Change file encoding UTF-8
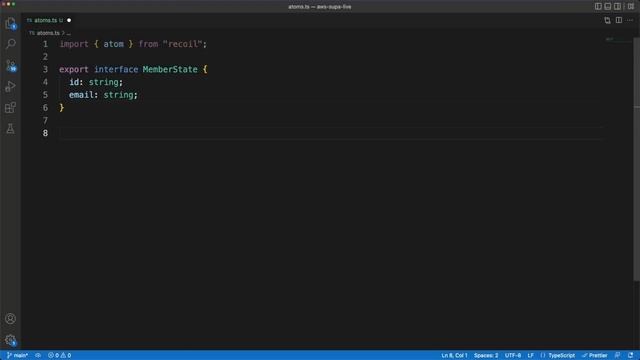Image resolution: width=640 pixels, height=360 pixels. pos(513,356)
